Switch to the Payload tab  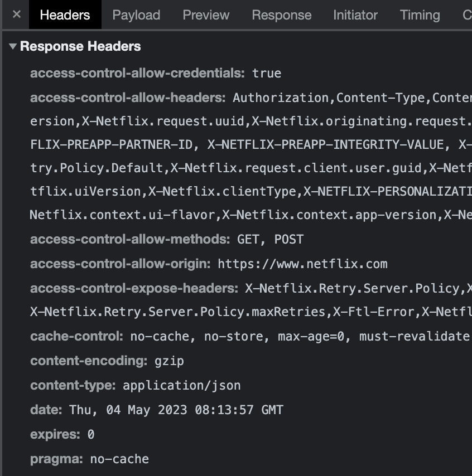(136, 15)
